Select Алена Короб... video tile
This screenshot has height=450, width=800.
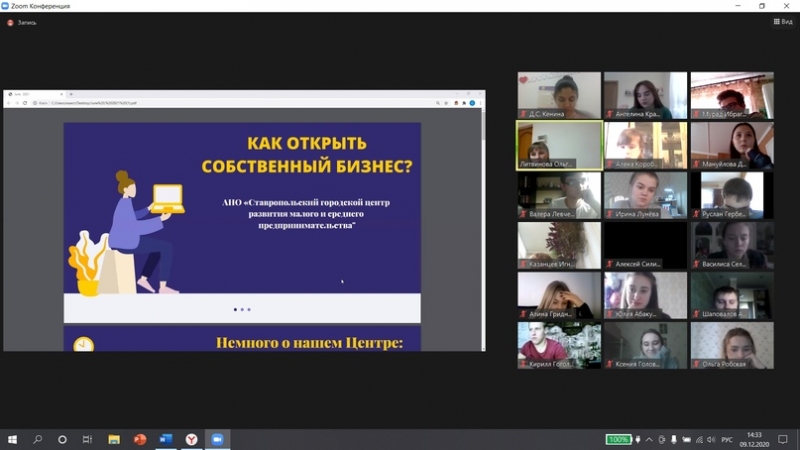tap(645, 145)
